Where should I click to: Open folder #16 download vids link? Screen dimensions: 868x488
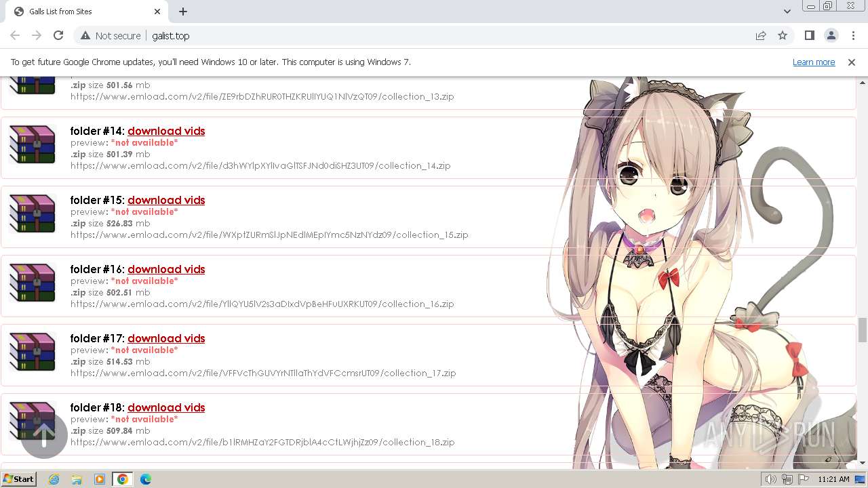[x=166, y=269]
